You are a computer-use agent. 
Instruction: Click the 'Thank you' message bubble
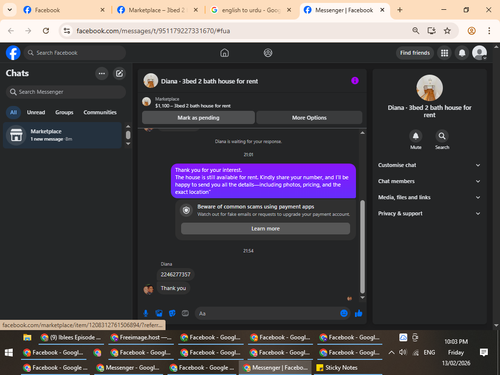point(173,288)
